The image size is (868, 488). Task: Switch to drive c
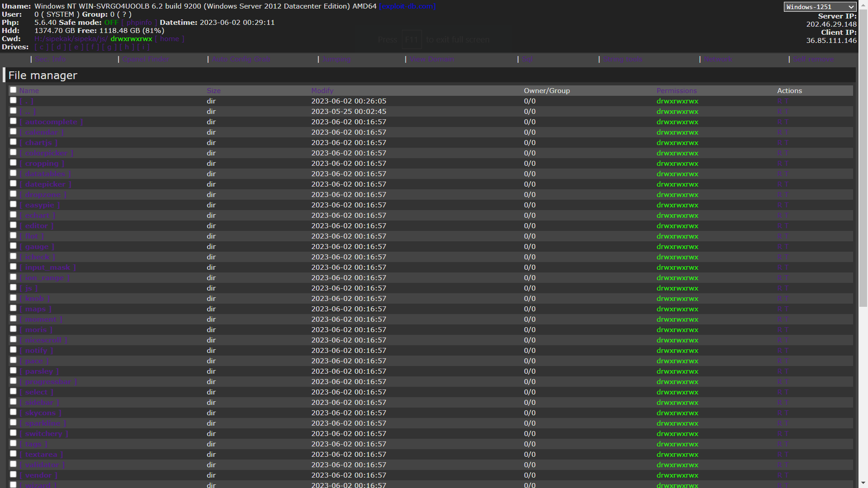click(42, 47)
